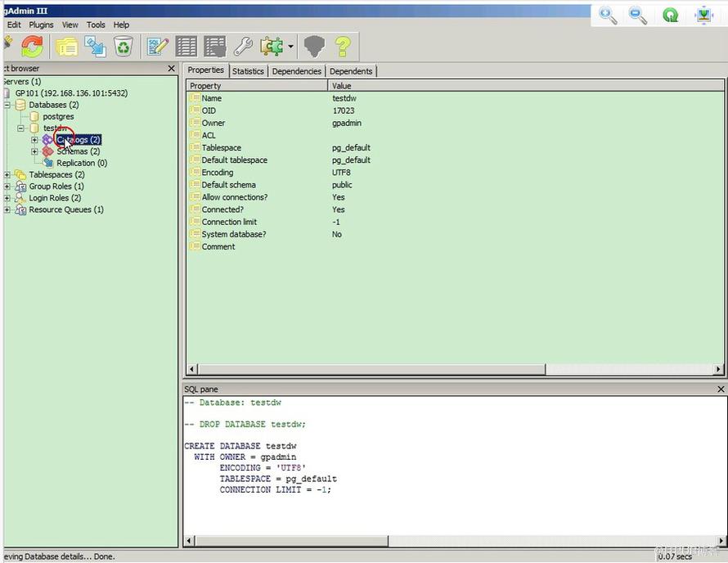Open the Tools menu
Screen dimensions: 728x563
click(x=96, y=25)
